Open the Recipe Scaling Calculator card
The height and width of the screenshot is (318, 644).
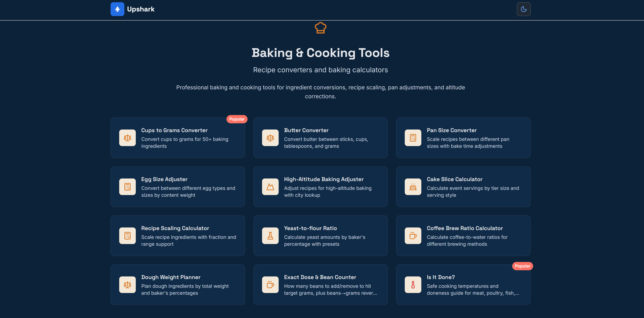(x=175, y=228)
